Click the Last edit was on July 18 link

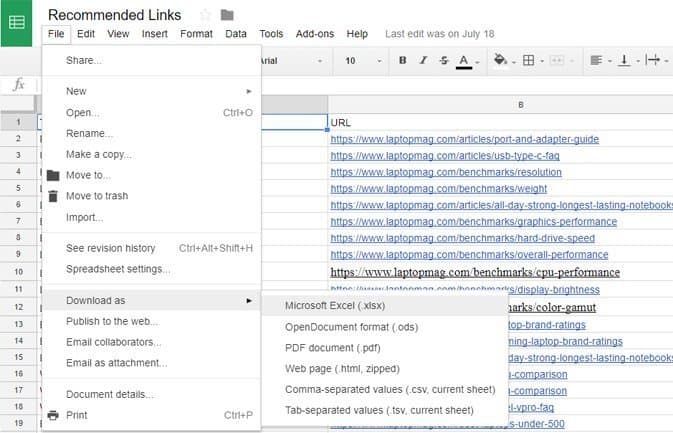click(x=440, y=34)
